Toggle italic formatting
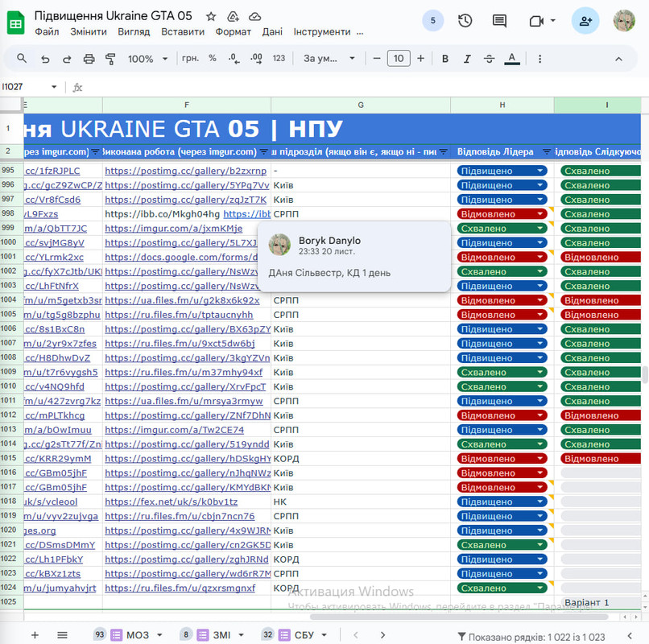Viewport: 649px width, 644px height. [467, 59]
